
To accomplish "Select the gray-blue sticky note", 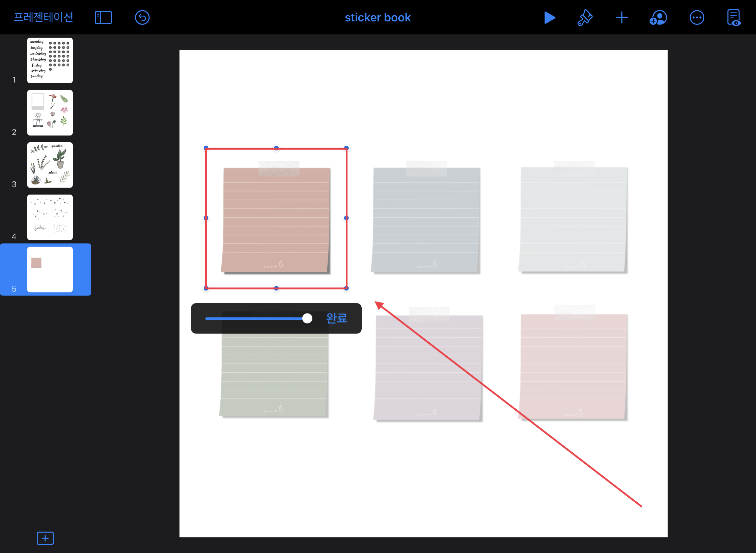I will pos(426,221).
